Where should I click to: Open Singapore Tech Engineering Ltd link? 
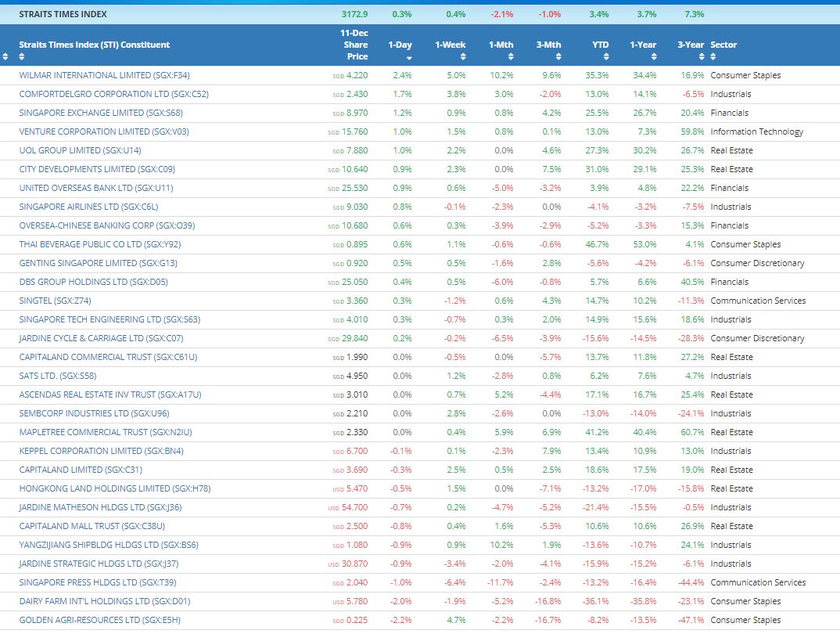coord(109,319)
